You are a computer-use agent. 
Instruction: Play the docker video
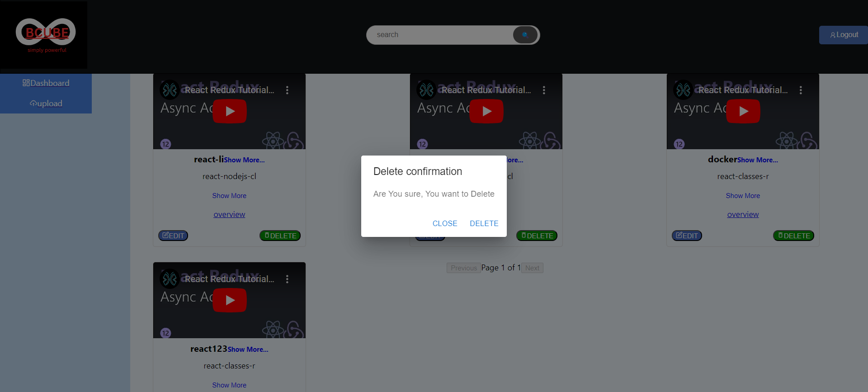point(743,111)
